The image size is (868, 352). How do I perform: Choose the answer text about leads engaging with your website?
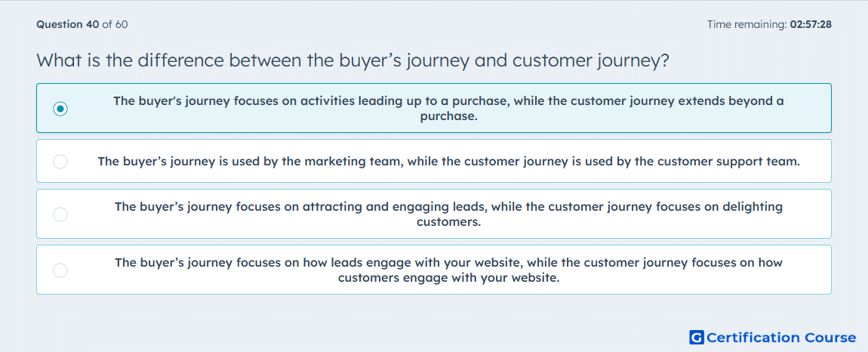click(448, 270)
